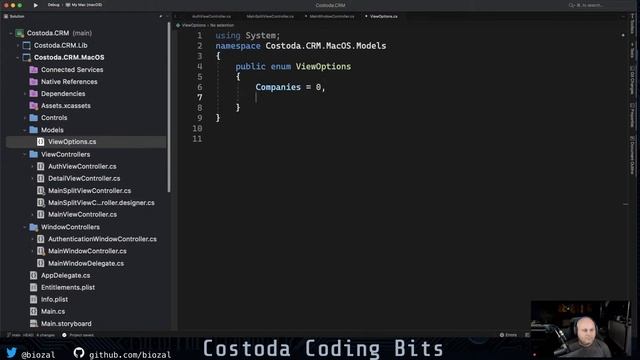The height and width of the screenshot is (360, 640).
Task: Click the 'using System;' code line
Action: (x=248, y=36)
